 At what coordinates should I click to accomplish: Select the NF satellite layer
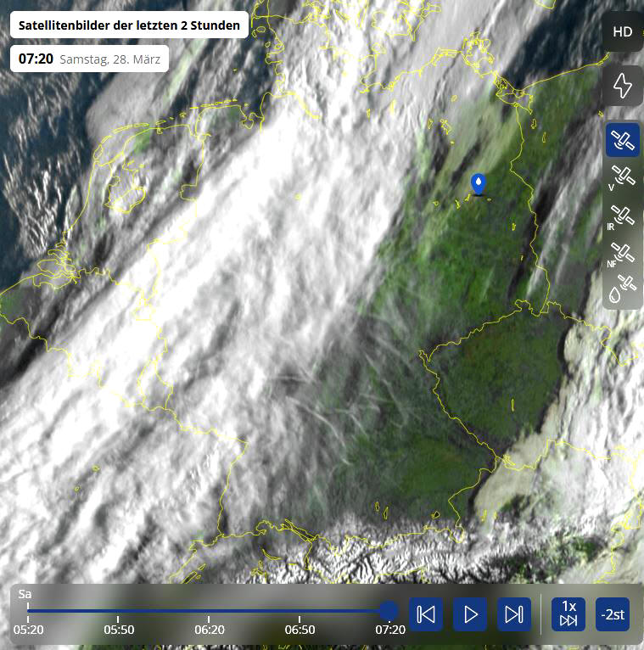622,254
